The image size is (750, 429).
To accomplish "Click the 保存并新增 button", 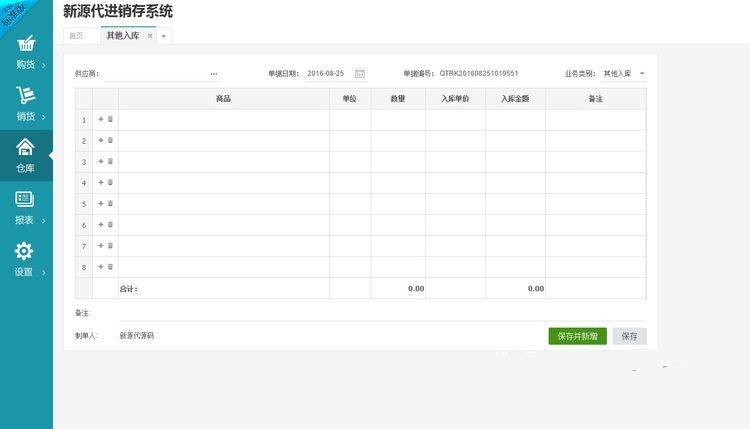I will point(577,336).
